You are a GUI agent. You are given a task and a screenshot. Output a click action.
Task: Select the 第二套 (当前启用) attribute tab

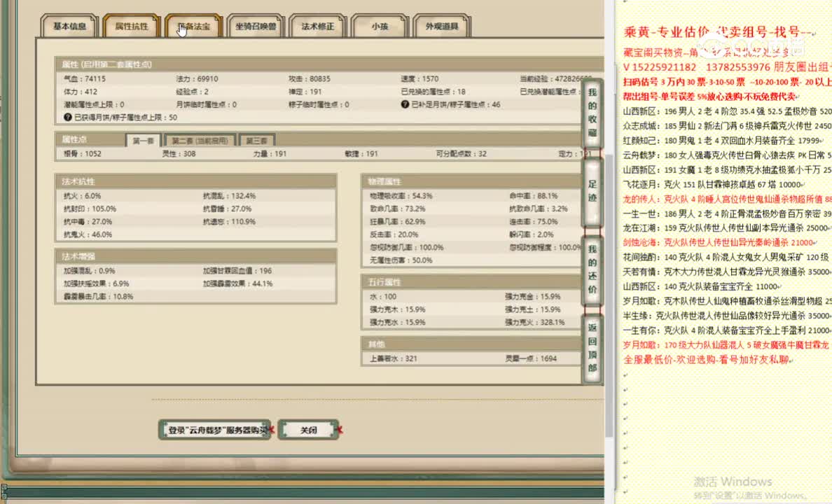[200, 141]
